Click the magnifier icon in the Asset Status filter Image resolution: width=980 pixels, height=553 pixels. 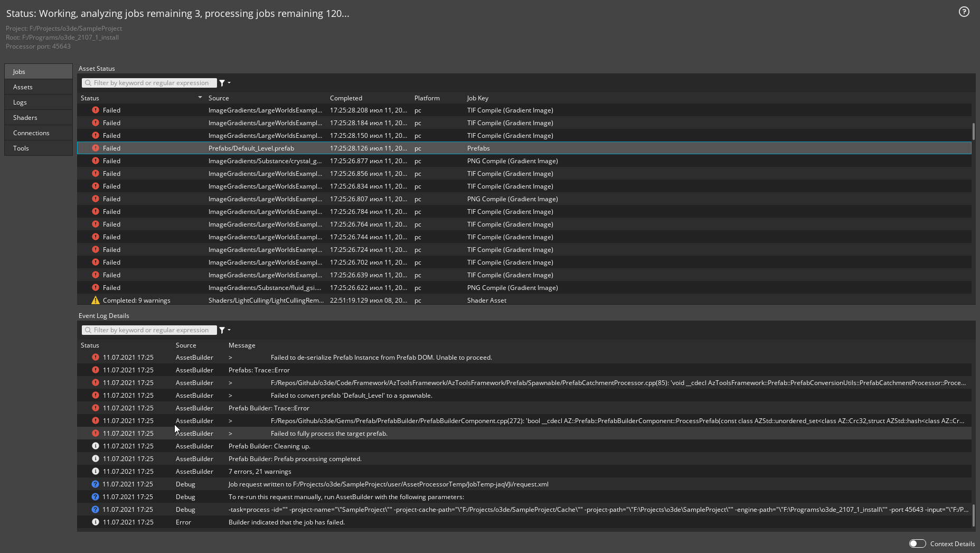[88, 83]
